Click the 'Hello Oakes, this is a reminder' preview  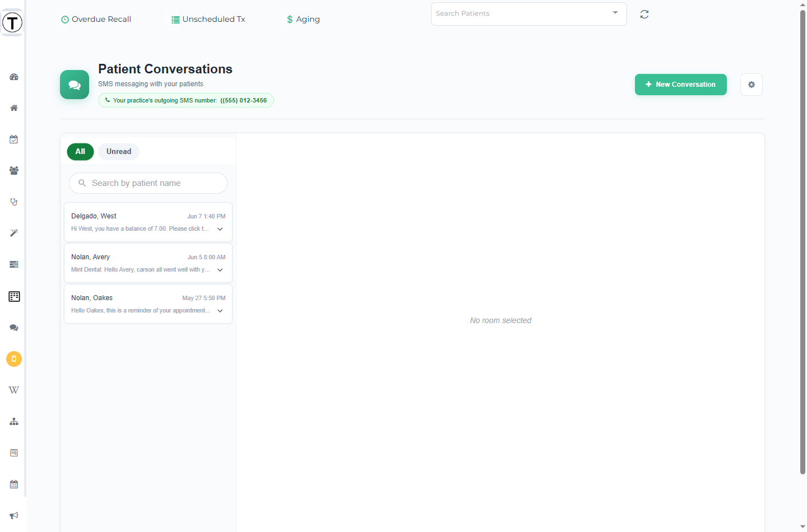pyautogui.click(x=141, y=311)
